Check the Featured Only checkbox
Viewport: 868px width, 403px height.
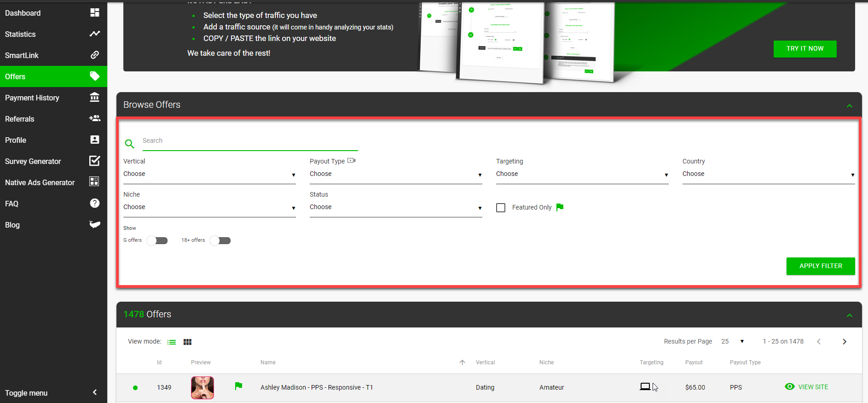(x=501, y=208)
